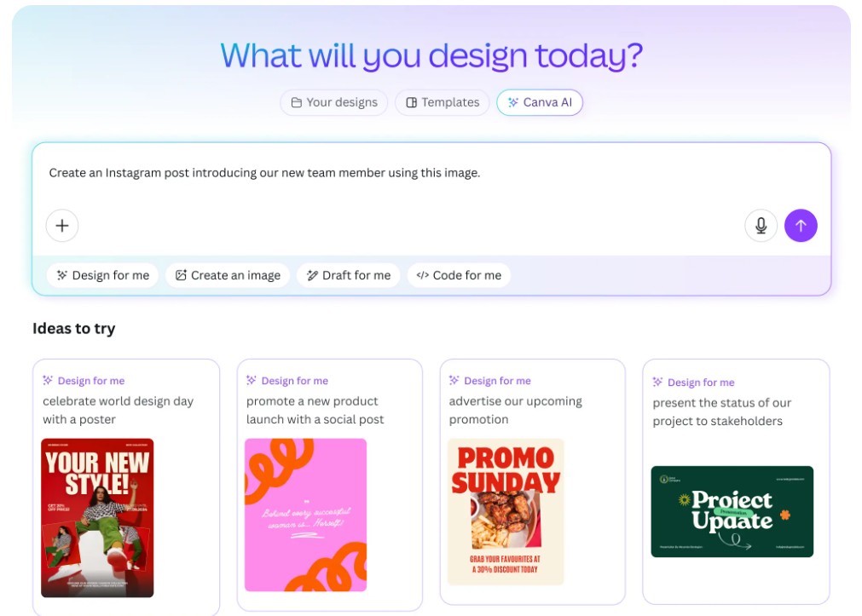Click the pencil icon in Draft for me
The width and height of the screenshot is (862, 616).
coord(312,275)
